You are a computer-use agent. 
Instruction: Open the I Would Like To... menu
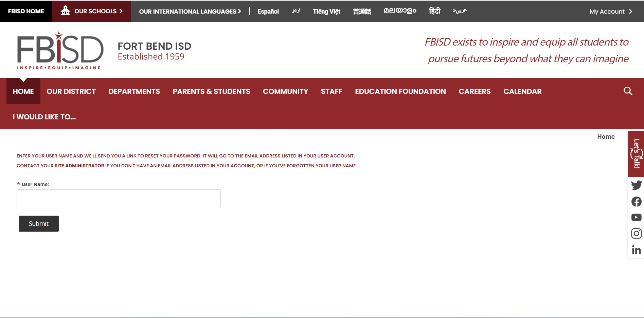(44, 117)
